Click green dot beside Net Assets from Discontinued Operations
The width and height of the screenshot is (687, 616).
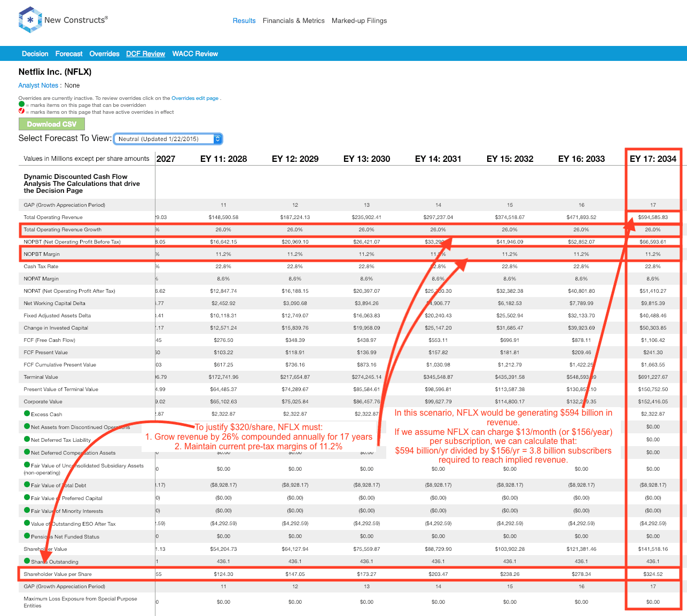[27, 426]
